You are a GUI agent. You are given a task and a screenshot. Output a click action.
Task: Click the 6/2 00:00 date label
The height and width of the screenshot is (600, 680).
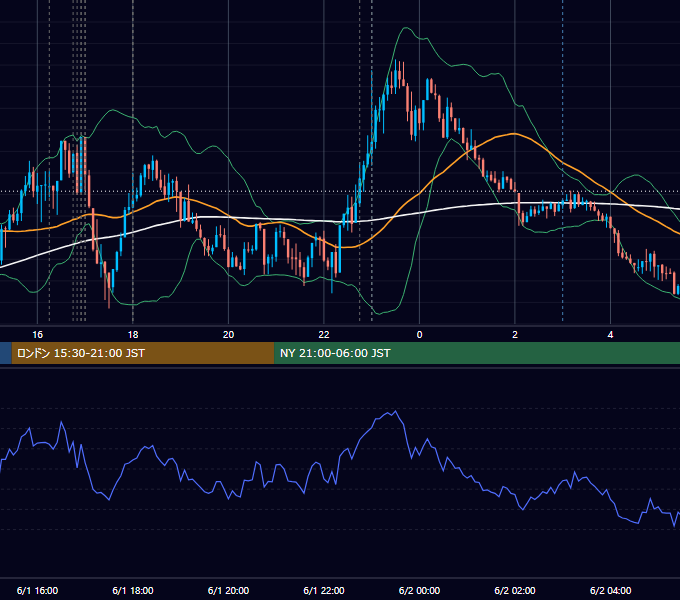[x=419, y=590]
